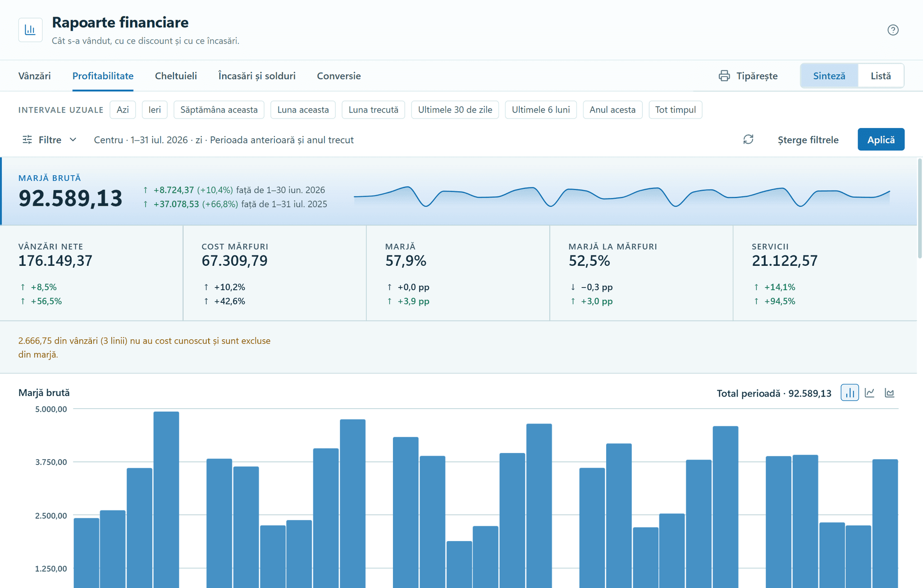
Task: Open the help question mark icon
Action: click(893, 30)
